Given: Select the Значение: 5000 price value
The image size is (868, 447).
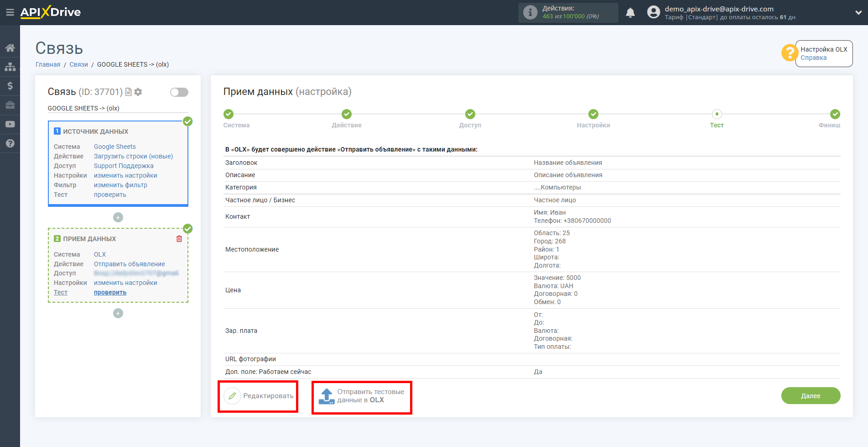Looking at the screenshot, I should point(557,278).
